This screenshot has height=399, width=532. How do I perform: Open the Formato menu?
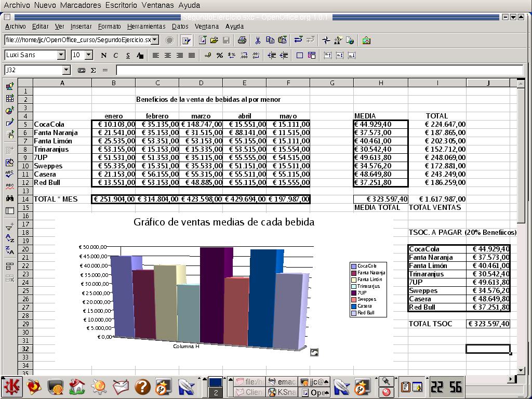109,26
